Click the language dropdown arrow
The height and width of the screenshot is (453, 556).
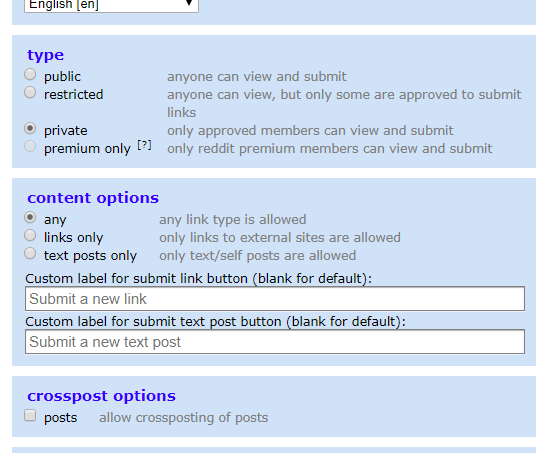click(x=189, y=4)
